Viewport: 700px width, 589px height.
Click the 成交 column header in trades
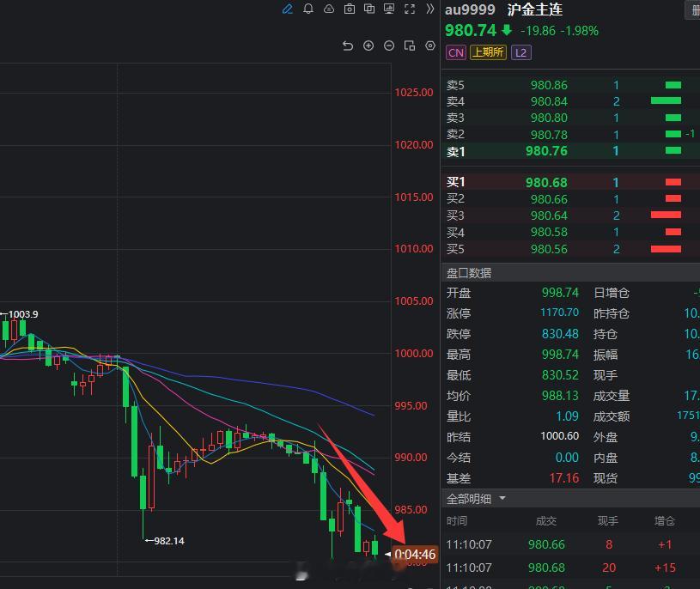point(546,520)
